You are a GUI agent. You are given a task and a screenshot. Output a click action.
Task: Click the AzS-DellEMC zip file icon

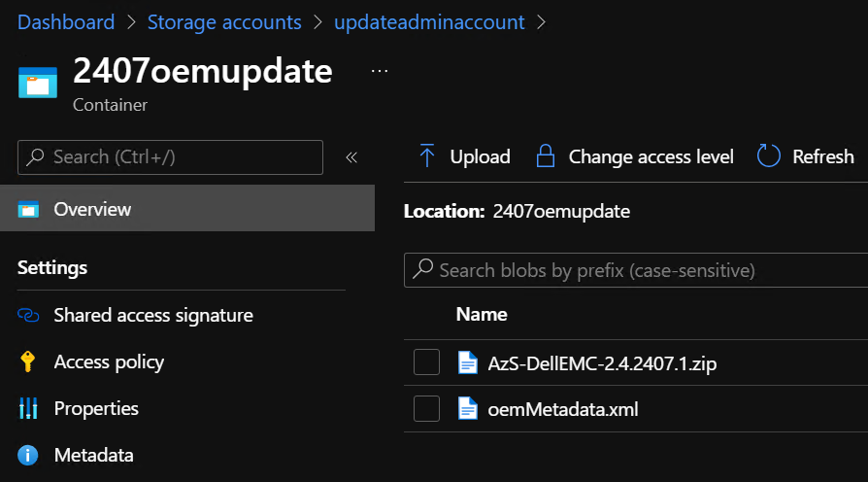[x=468, y=363]
